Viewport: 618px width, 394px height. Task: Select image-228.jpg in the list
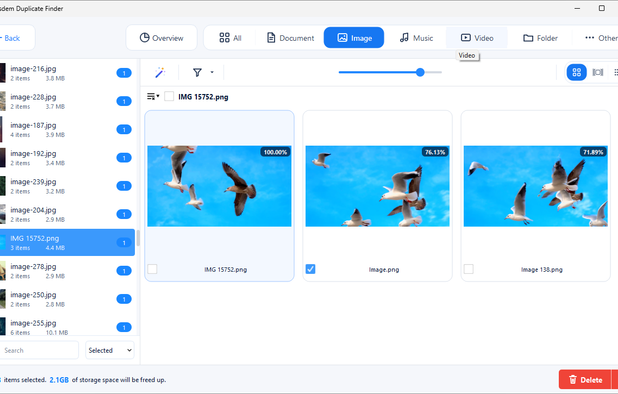(x=67, y=101)
